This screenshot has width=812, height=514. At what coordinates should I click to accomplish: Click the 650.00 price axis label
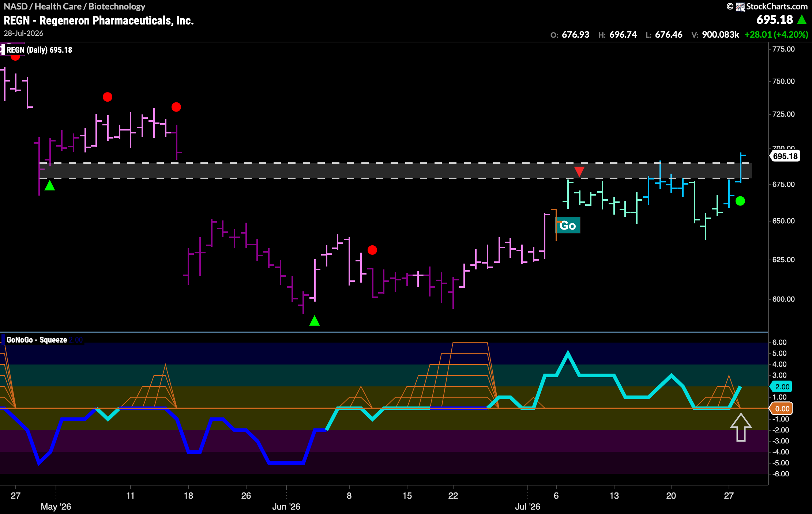pos(783,221)
